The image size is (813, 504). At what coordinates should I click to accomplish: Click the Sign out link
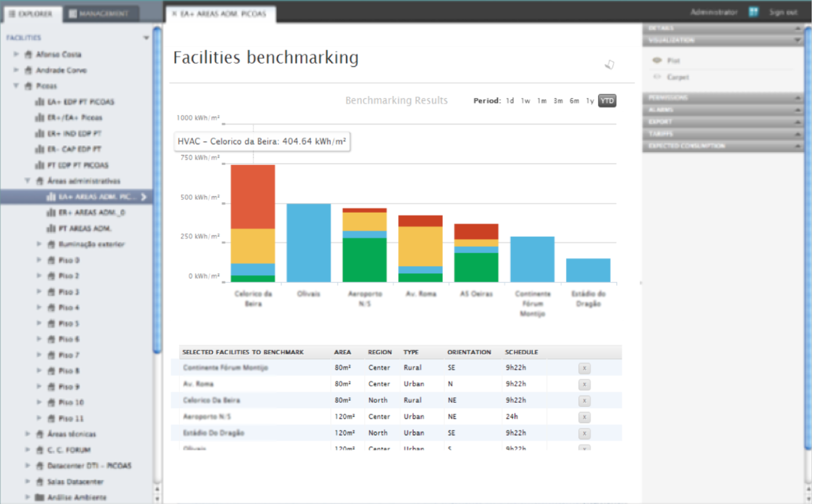point(783,12)
